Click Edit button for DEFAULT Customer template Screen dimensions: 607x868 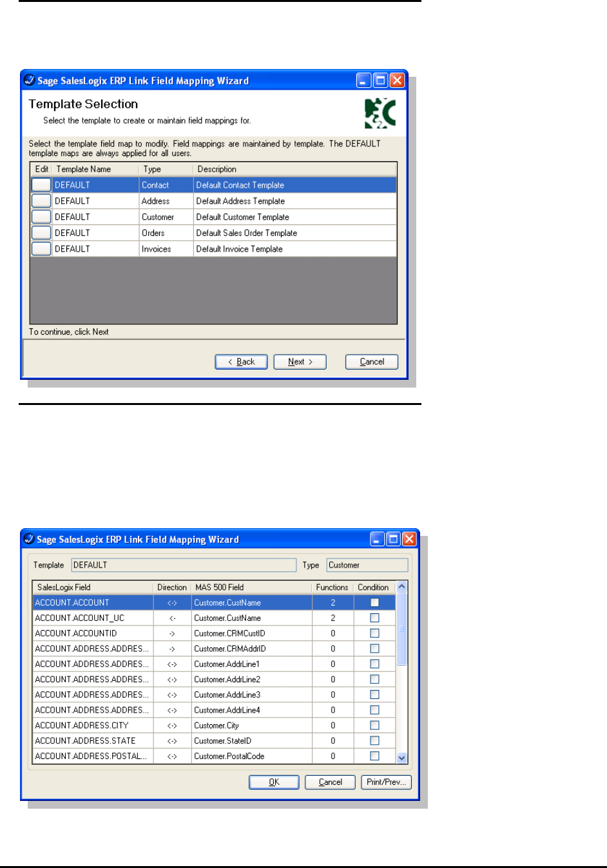pyautogui.click(x=41, y=217)
